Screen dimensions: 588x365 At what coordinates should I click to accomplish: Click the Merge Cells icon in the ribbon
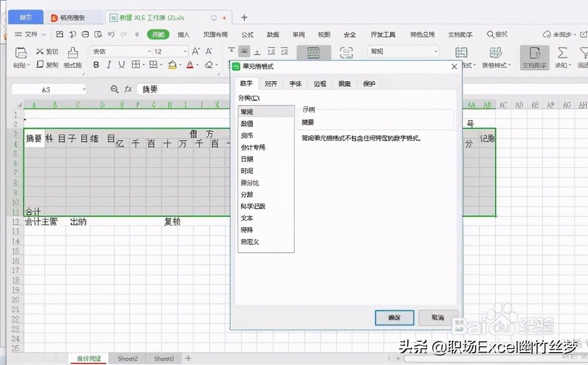pyautogui.click(x=313, y=52)
